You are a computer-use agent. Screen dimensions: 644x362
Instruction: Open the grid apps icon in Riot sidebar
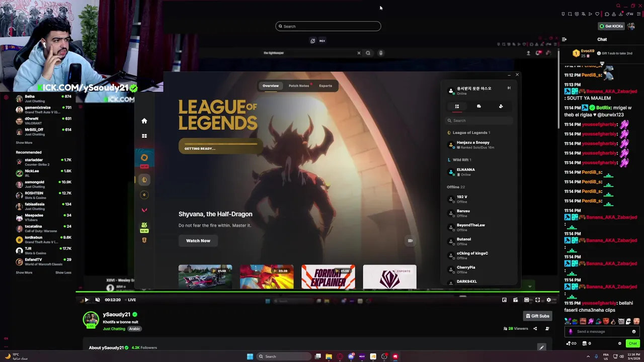pos(144,136)
